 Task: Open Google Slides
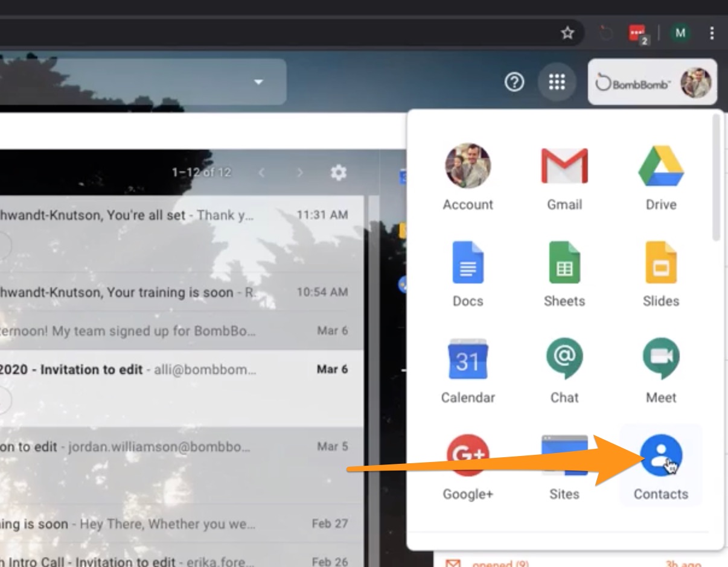[x=661, y=273]
